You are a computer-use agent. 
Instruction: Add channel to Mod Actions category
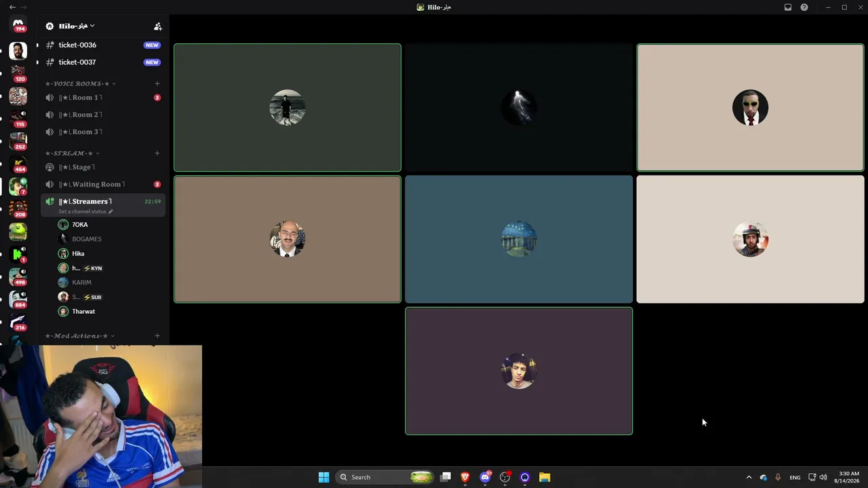pyautogui.click(x=157, y=336)
